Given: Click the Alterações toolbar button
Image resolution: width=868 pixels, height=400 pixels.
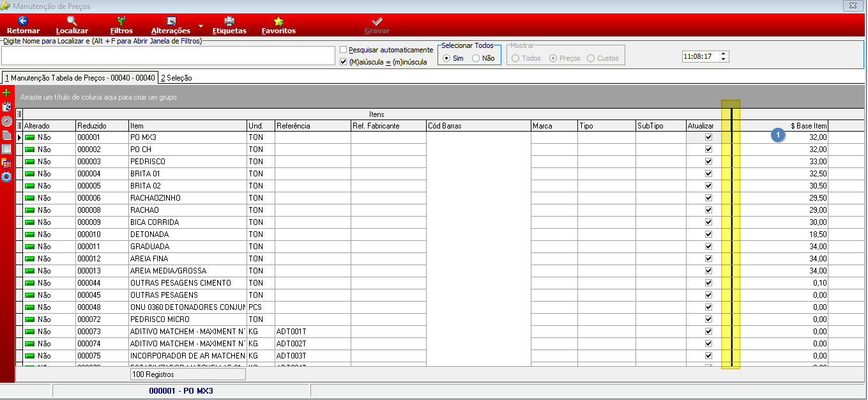Looking at the screenshot, I should click(171, 26).
